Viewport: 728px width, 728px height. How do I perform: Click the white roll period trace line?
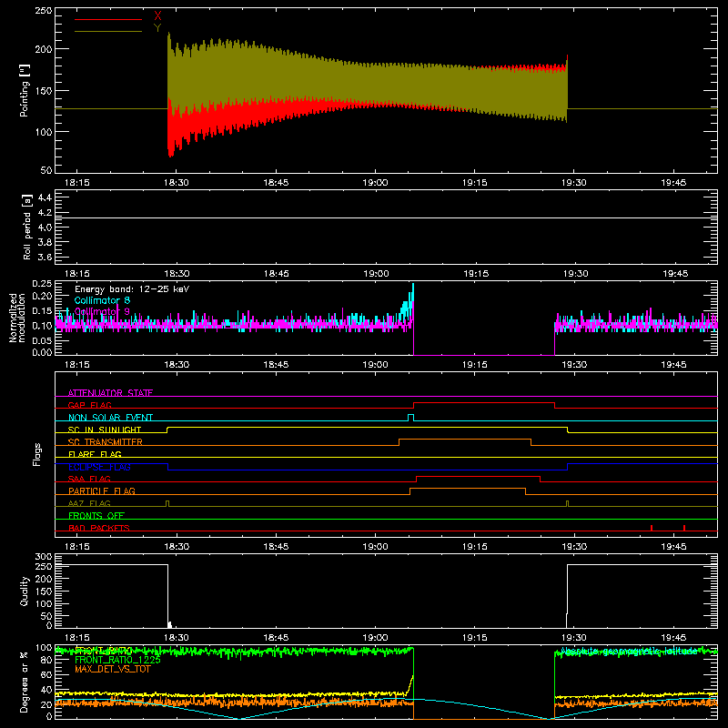pos(386,217)
